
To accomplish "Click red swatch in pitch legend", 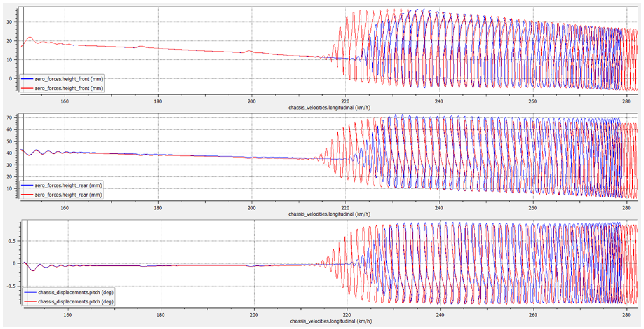I will click(x=30, y=302).
